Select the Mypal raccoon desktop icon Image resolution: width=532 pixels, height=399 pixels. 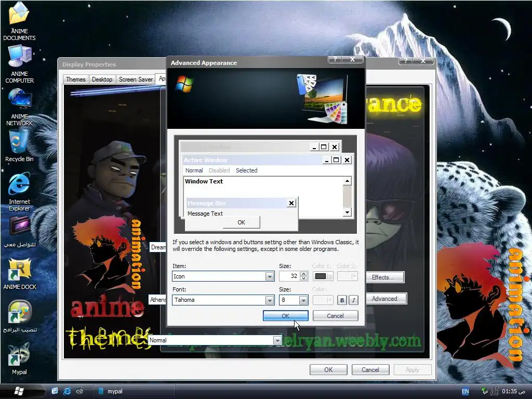tap(19, 359)
